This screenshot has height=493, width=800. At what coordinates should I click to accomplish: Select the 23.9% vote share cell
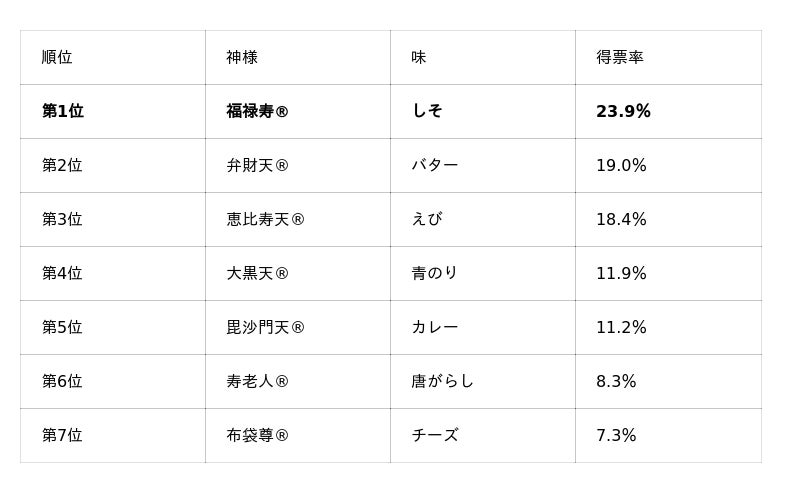pyautogui.click(x=668, y=111)
